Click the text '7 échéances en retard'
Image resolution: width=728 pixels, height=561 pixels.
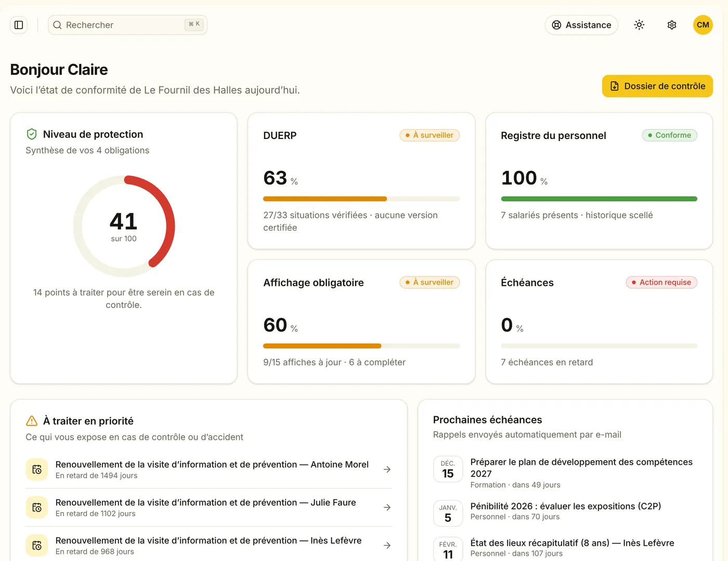[547, 362]
